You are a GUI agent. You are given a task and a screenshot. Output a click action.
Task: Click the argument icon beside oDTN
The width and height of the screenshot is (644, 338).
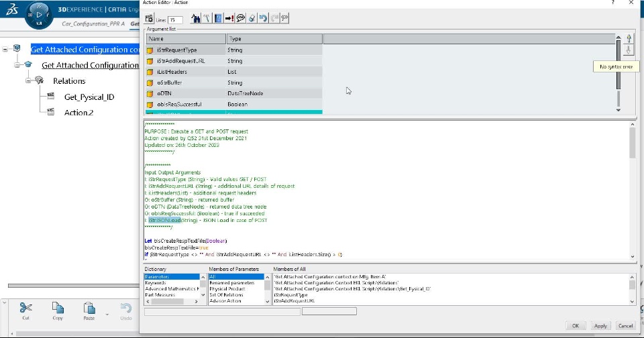pyautogui.click(x=150, y=94)
